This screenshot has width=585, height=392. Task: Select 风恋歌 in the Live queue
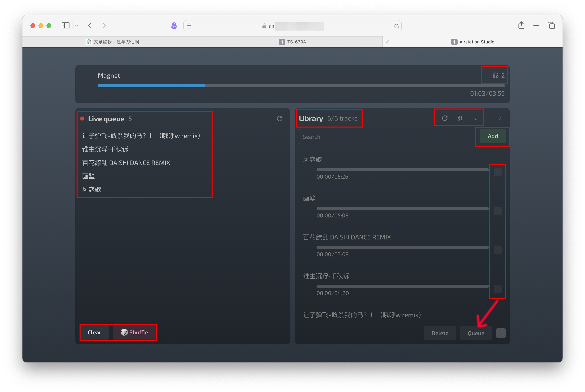point(92,190)
